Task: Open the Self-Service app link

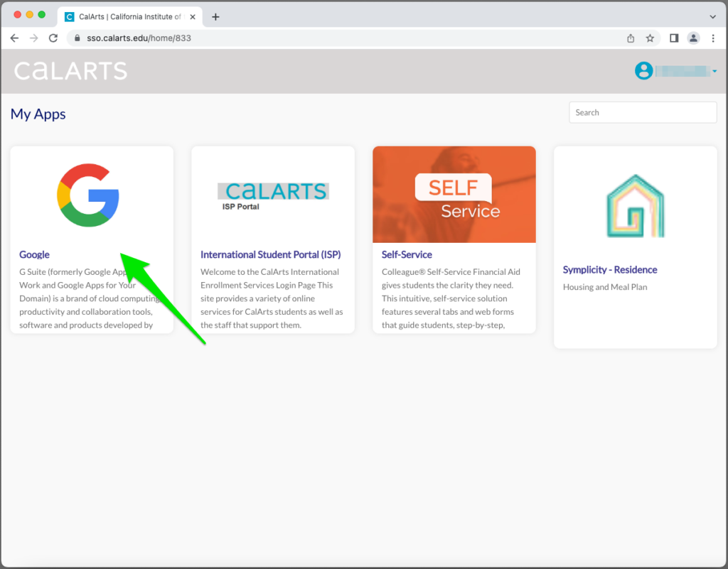Action: coord(407,254)
